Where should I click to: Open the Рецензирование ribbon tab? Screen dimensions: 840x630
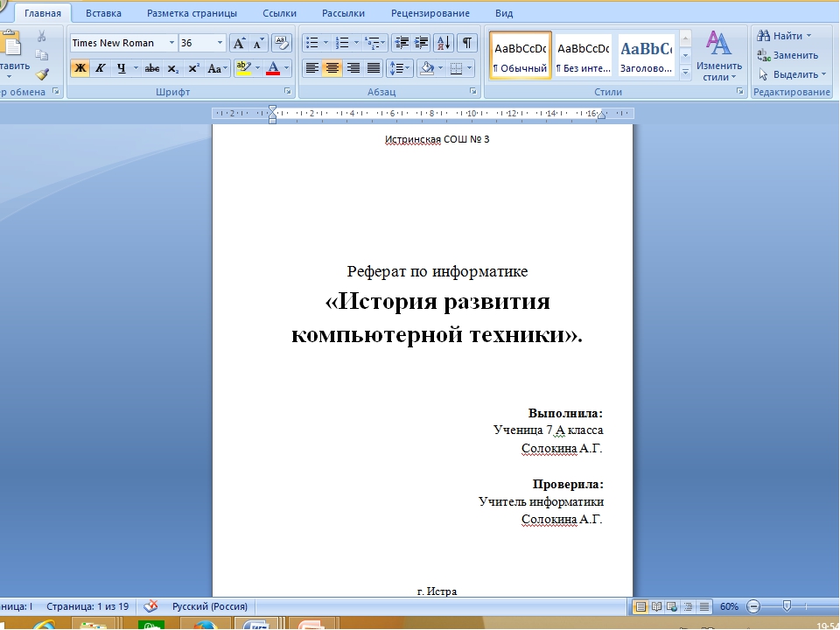[x=430, y=13]
